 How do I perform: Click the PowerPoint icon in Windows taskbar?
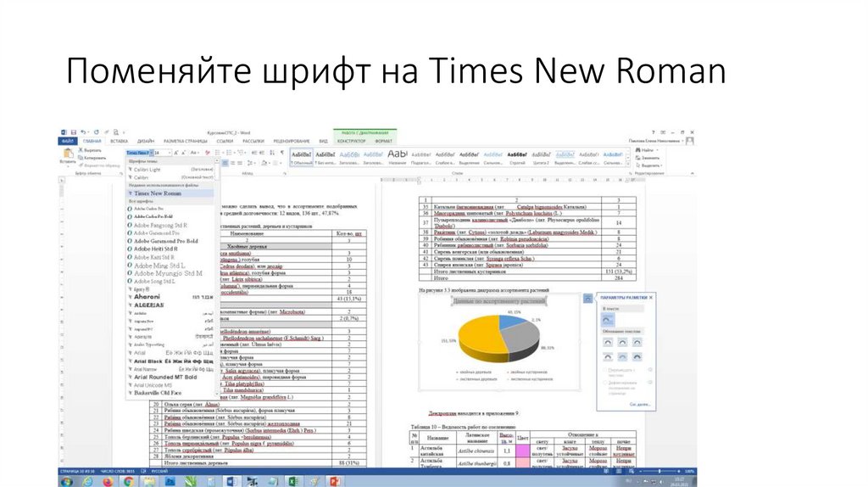pos(334,481)
